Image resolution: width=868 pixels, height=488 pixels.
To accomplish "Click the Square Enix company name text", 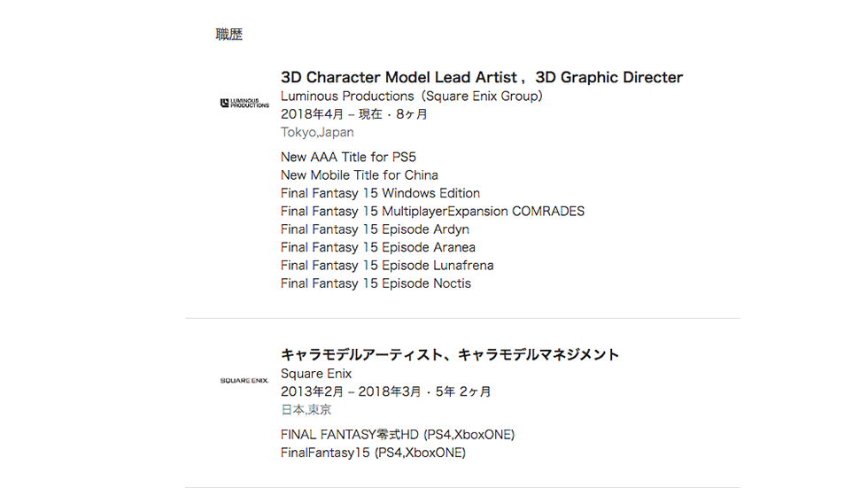I will (316, 374).
